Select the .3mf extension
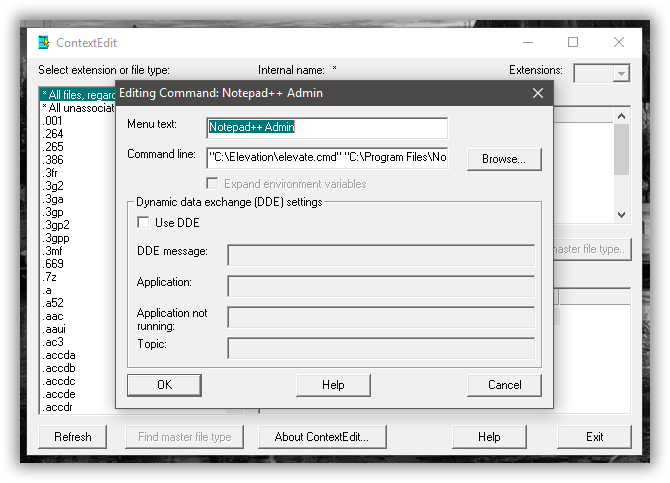 [x=53, y=251]
